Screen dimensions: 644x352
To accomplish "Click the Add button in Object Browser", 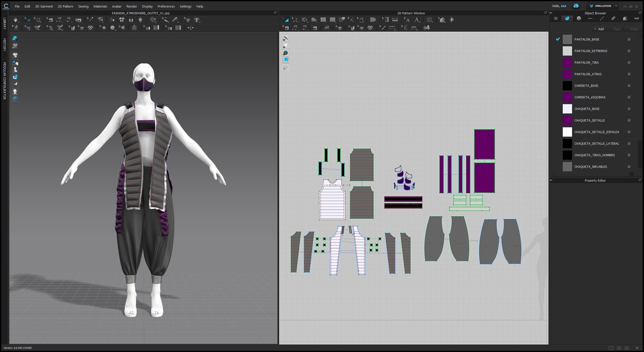I will pos(599,29).
